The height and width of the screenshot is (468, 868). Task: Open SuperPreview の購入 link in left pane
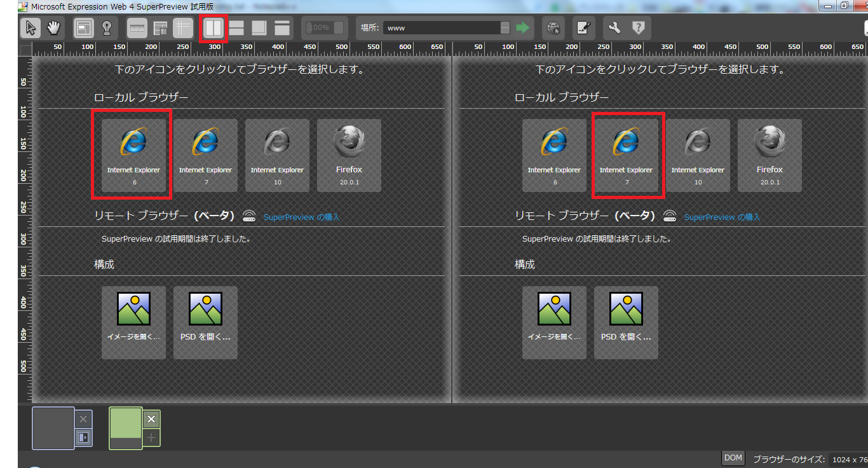click(x=301, y=217)
